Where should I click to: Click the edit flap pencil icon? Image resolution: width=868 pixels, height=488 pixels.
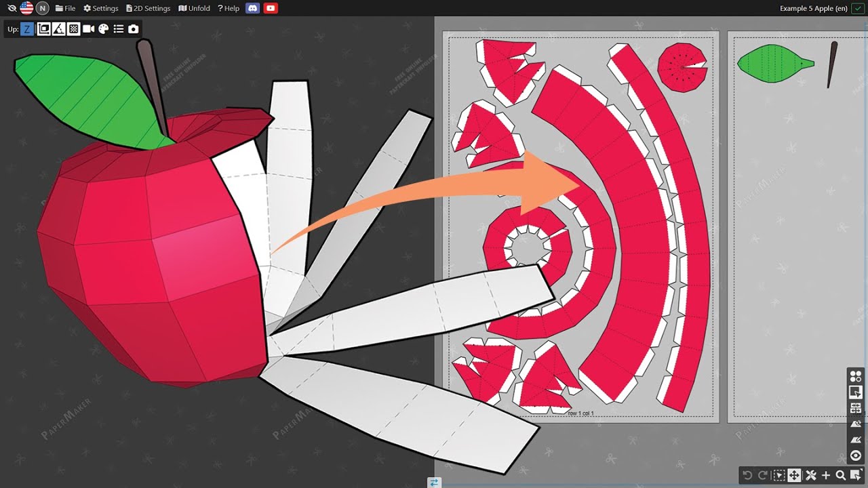click(856, 440)
